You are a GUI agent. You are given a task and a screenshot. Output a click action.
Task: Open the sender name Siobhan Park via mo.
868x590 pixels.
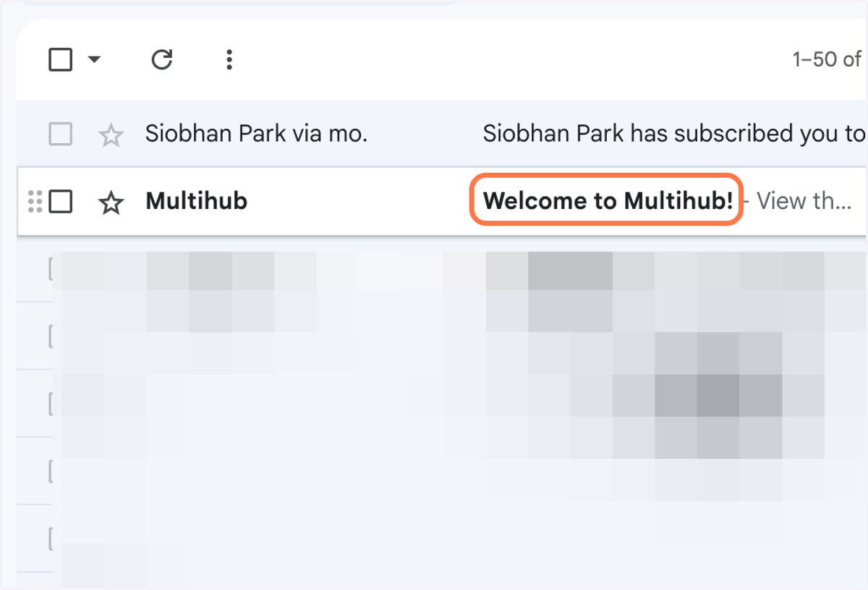tap(256, 134)
